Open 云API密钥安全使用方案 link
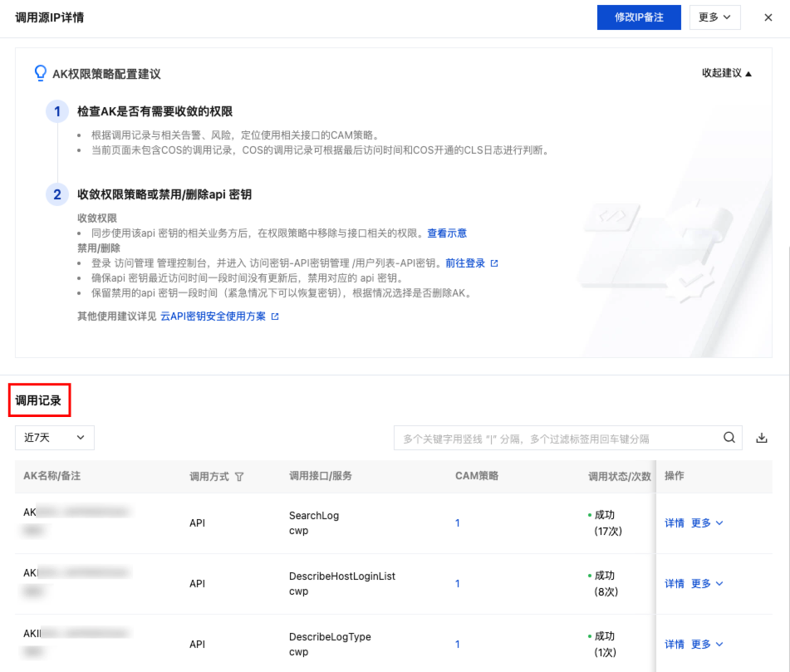The image size is (790, 672). point(213,316)
